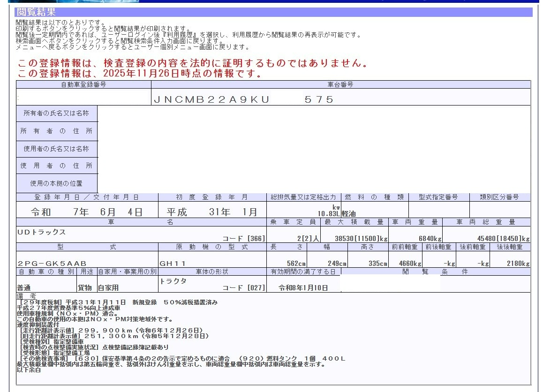The image size is (543, 392).
Task: Select the 所有者の住所 label cell
Action: pyautogui.click(x=56, y=131)
